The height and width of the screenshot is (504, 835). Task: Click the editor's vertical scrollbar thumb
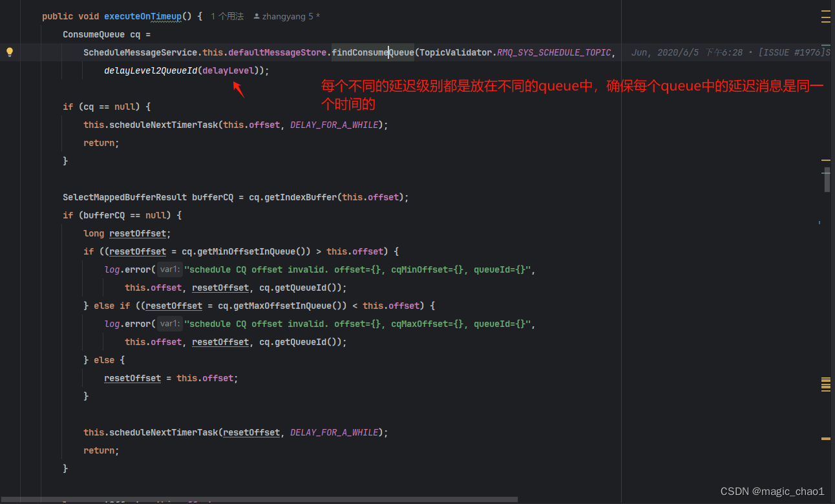[827, 180]
